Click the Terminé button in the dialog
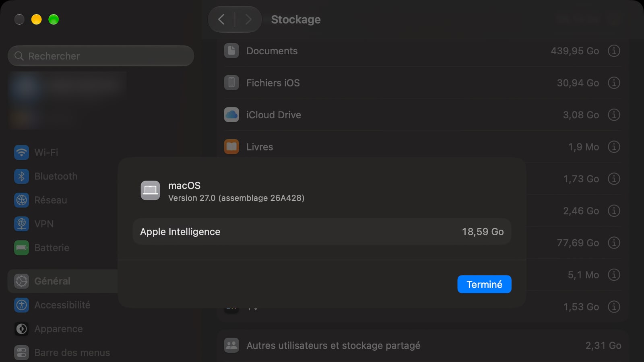Screen dimensions: 644x362 tap(484, 284)
